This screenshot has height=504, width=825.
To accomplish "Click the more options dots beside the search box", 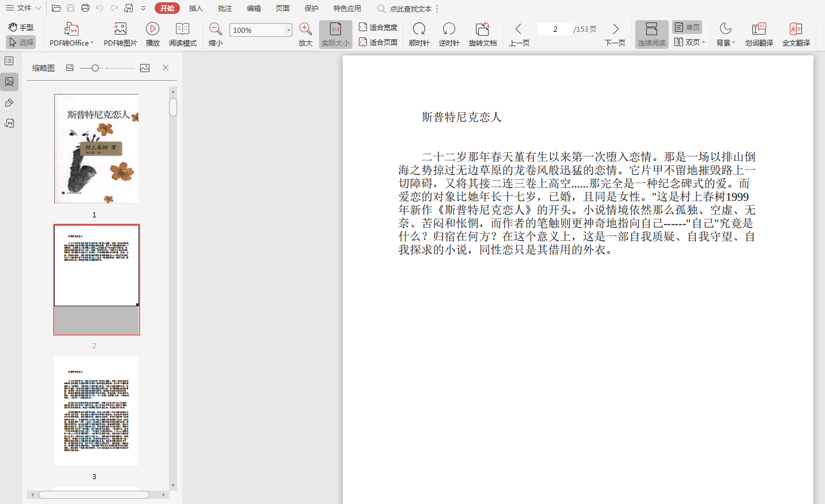I will pyautogui.click(x=437, y=9).
